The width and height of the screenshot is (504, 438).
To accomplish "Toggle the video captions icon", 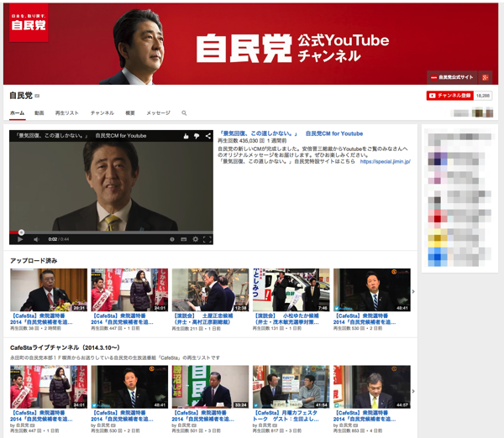I will [183, 239].
